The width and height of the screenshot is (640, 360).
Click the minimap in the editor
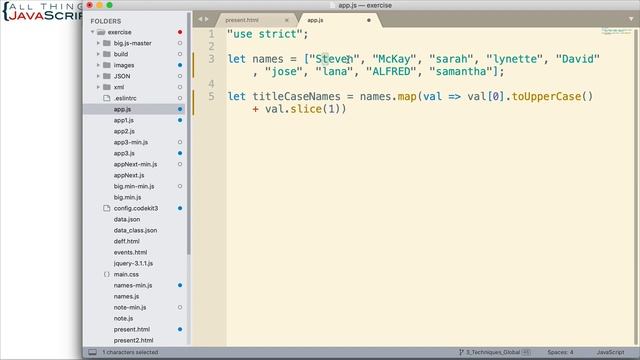click(616, 31)
